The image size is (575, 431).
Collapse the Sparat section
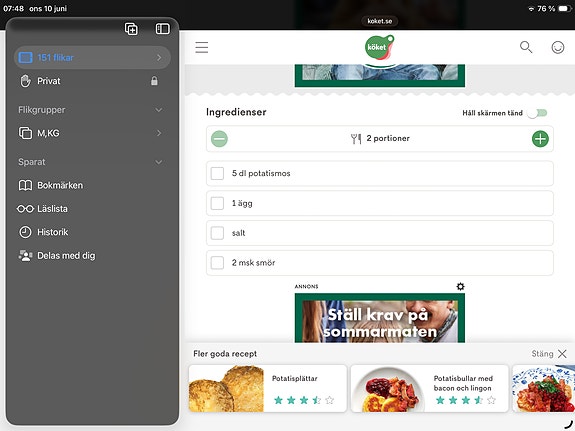[159, 162]
